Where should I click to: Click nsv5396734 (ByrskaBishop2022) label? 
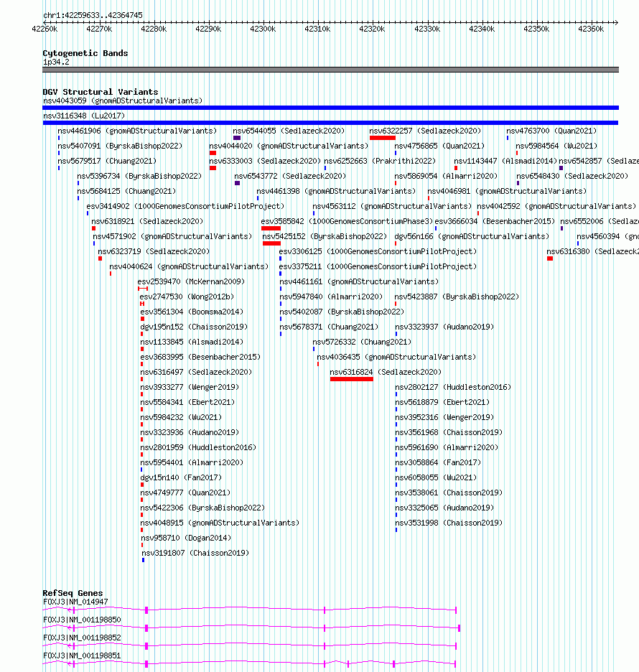click(x=139, y=176)
